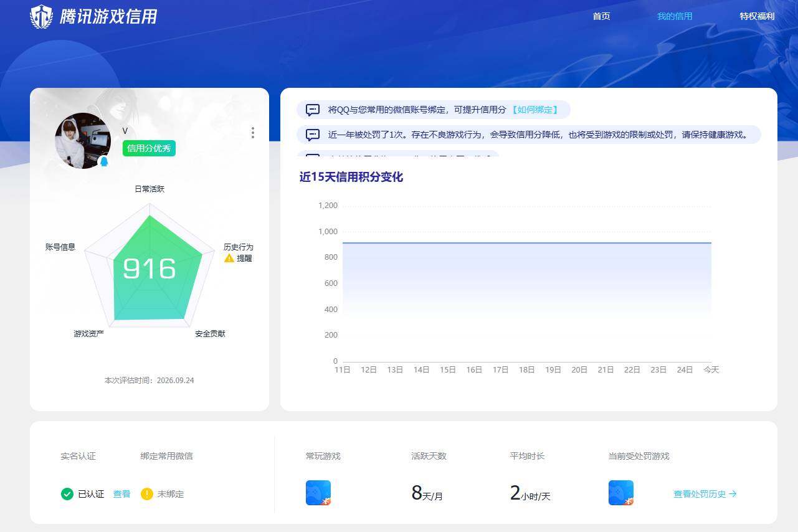Click the QQ penguin badge on avatar

coord(104,161)
